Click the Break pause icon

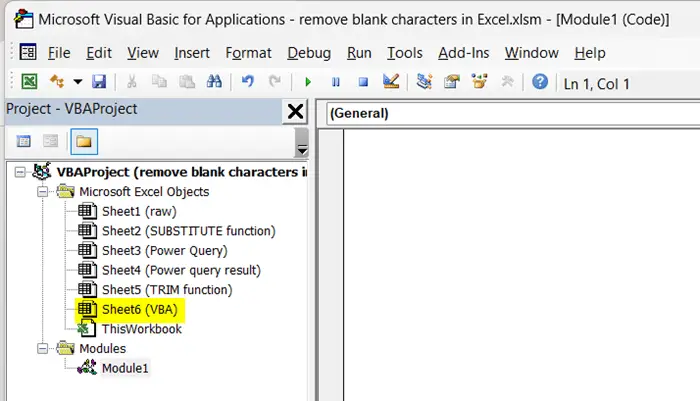click(336, 82)
